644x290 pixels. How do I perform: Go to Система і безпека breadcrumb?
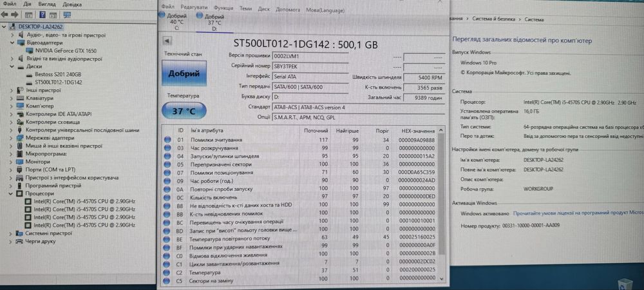[x=495, y=19]
